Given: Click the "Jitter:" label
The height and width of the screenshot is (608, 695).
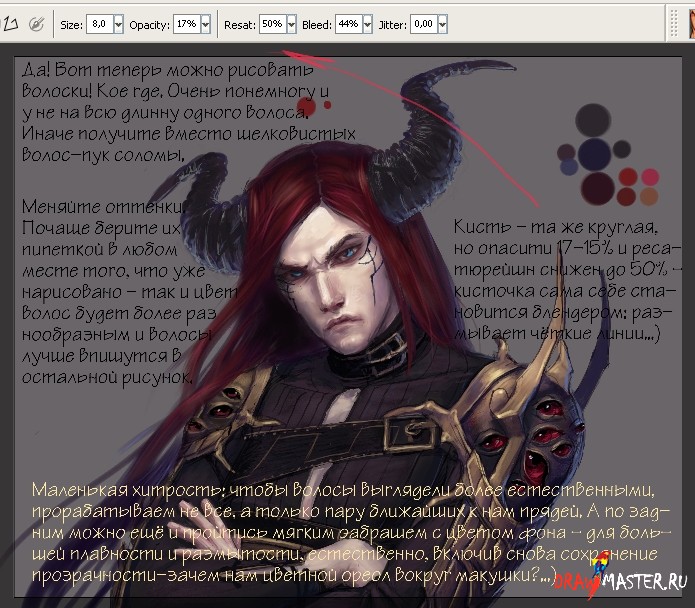Looking at the screenshot, I should tap(393, 25).
